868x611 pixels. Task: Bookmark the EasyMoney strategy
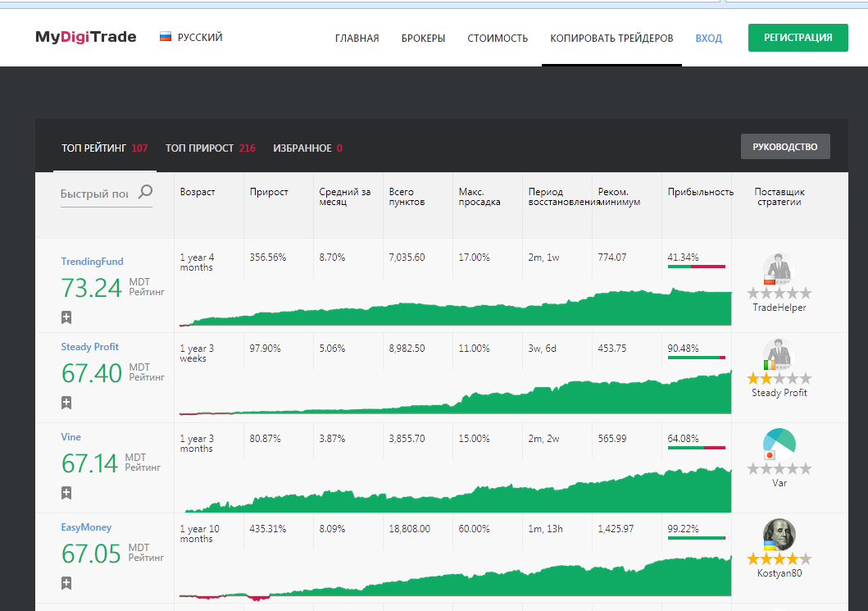point(66,583)
